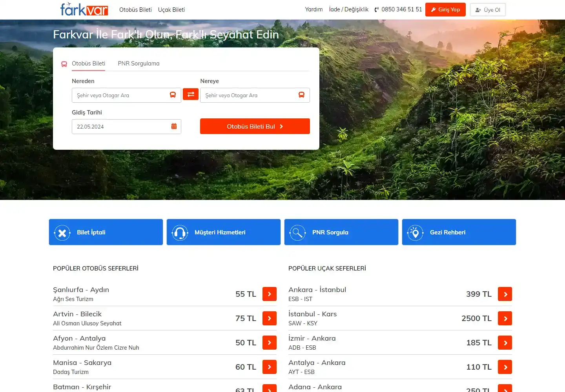Open the Artvin - Bilecik route arrow
The height and width of the screenshot is (392, 565).
coord(270,318)
